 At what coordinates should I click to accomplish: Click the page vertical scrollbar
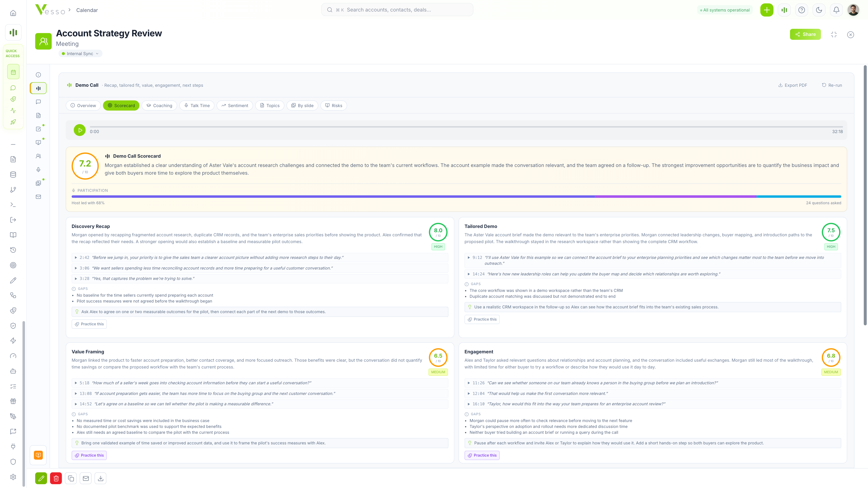865,195
